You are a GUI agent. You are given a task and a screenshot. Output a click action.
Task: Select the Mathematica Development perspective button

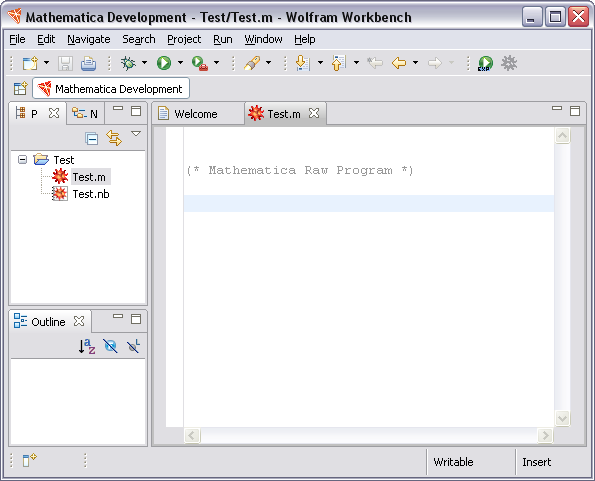[x=111, y=89]
